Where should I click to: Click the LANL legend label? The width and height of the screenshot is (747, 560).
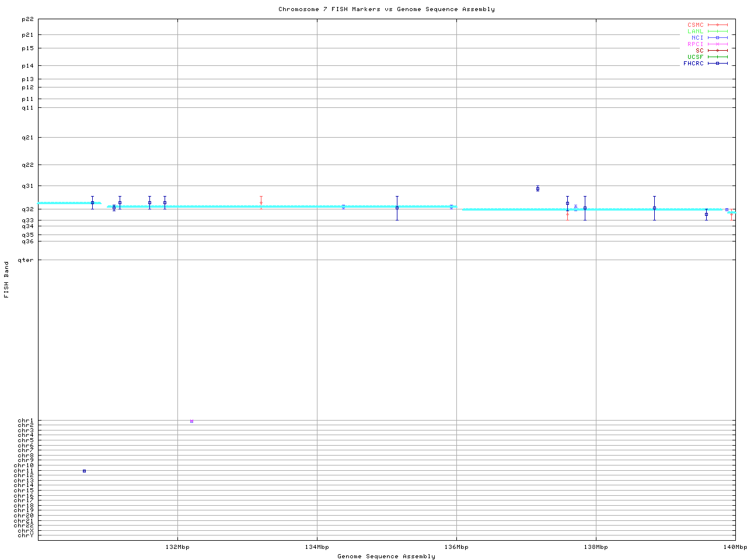695,32
